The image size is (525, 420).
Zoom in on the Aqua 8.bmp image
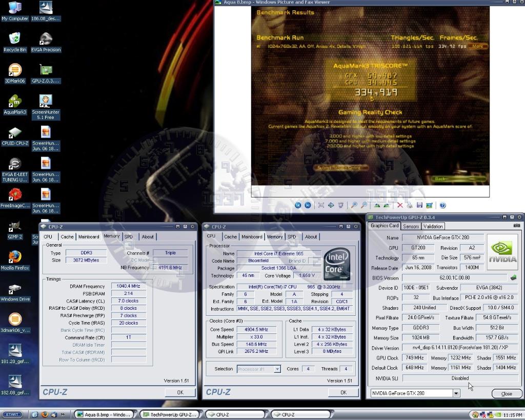pyautogui.click(x=354, y=205)
